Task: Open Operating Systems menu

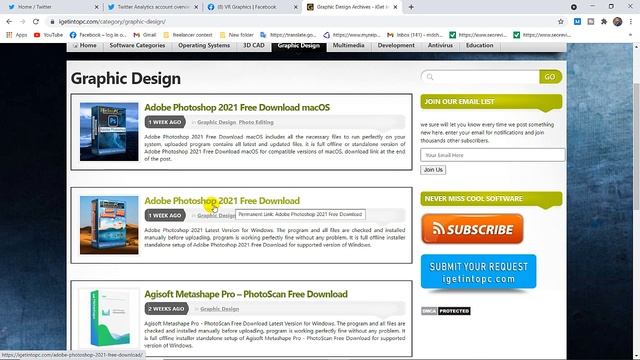Action: click(x=204, y=45)
